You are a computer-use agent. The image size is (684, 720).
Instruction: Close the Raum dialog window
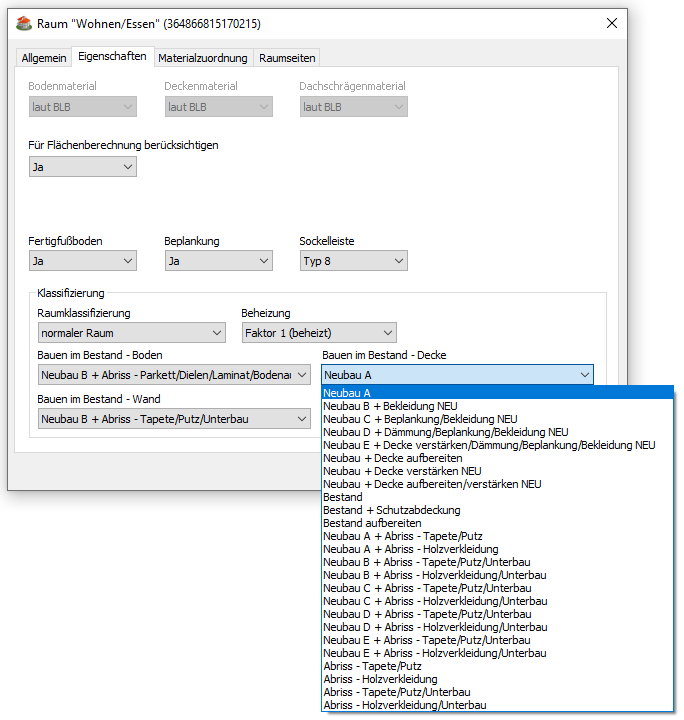tap(611, 23)
